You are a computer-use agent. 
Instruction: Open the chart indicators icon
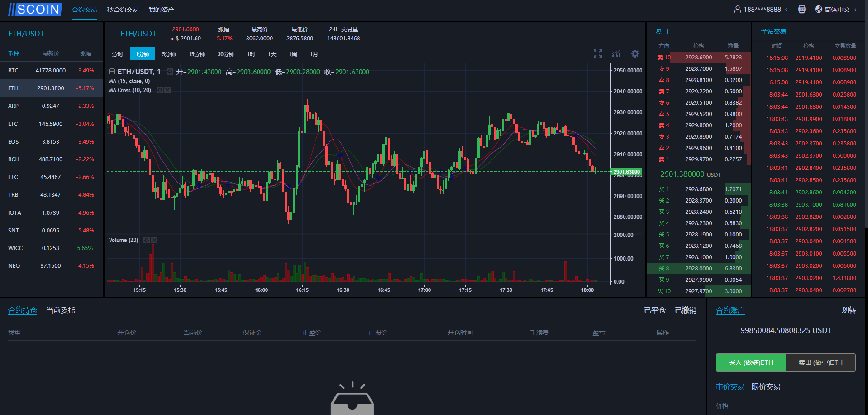tap(616, 54)
